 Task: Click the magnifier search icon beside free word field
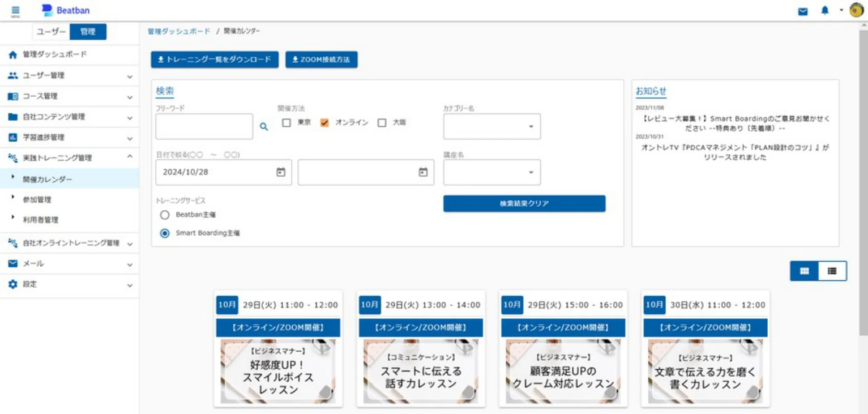[264, 127]
